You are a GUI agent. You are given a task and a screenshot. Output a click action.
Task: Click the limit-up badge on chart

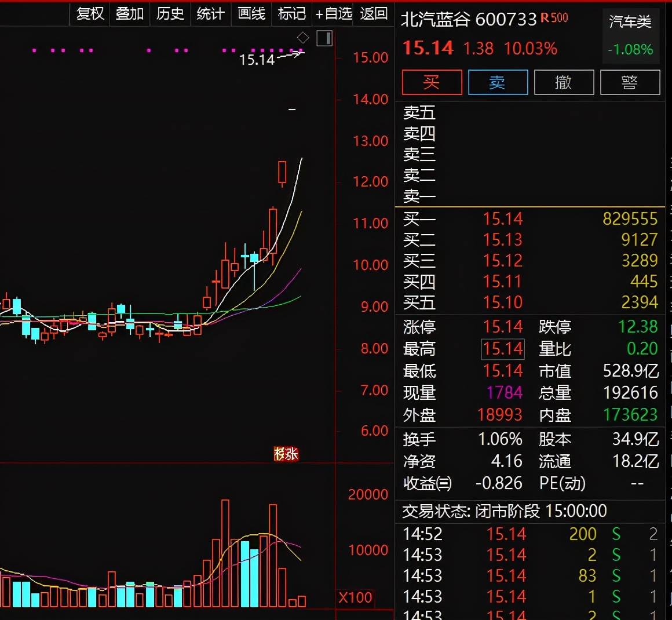[286, 454]
